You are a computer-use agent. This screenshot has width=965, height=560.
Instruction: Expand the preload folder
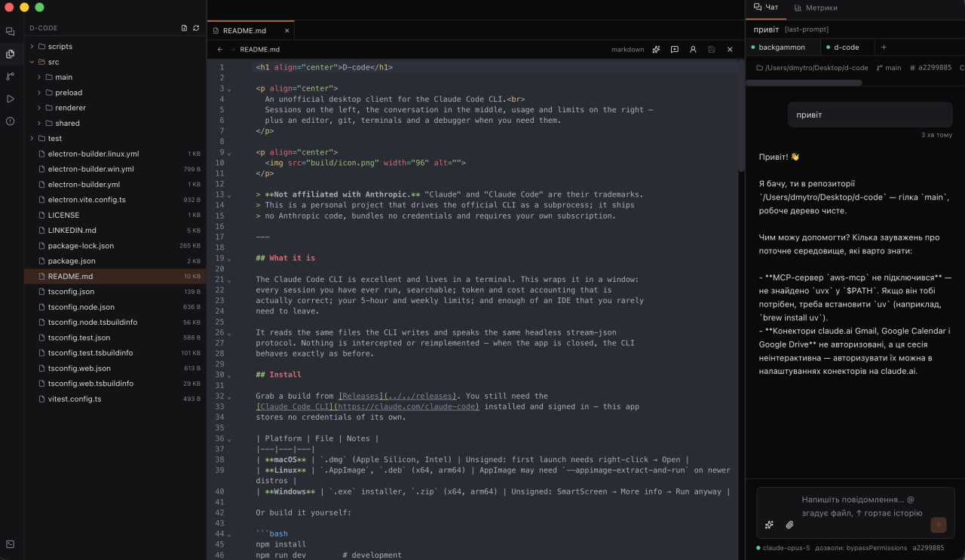[39, 93]
